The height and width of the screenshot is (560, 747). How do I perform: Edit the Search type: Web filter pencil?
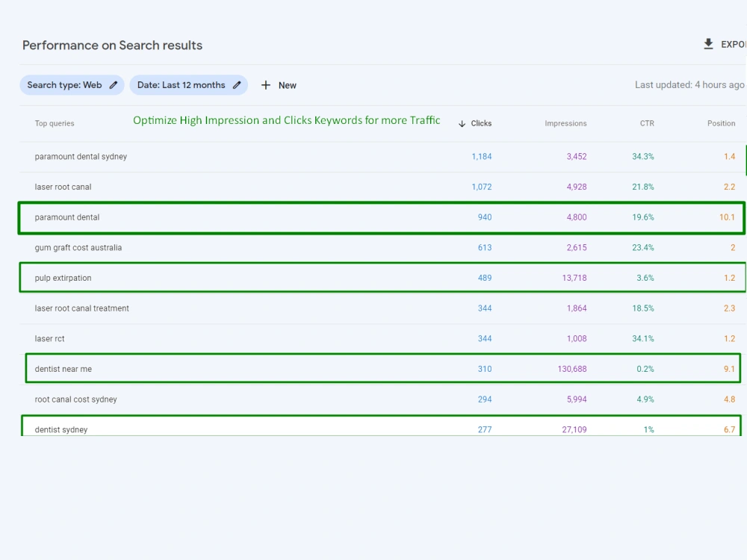pos(114,85)
